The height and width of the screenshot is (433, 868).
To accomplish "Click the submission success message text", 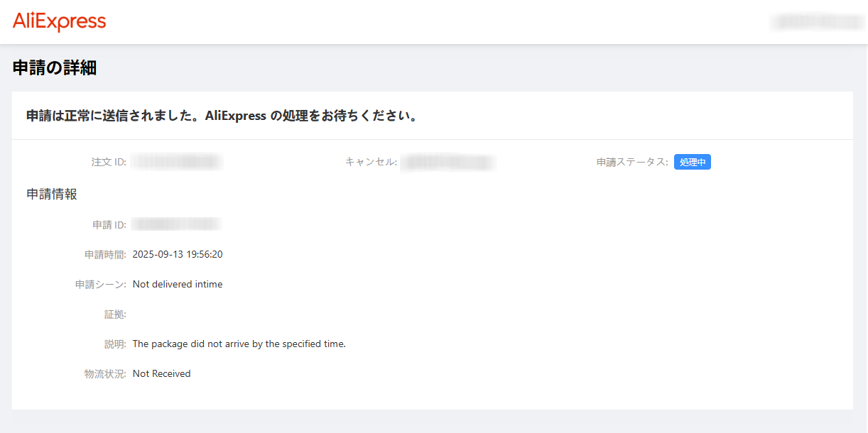I will coord(222,116).
